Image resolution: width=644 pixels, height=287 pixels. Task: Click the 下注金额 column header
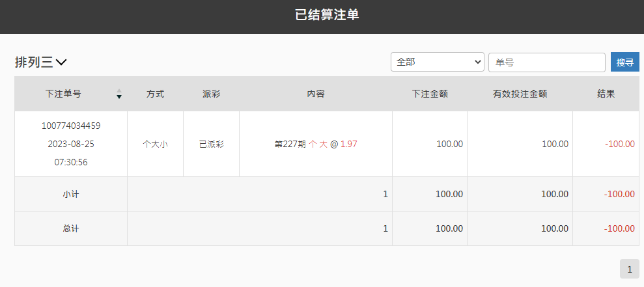(429, 94)
